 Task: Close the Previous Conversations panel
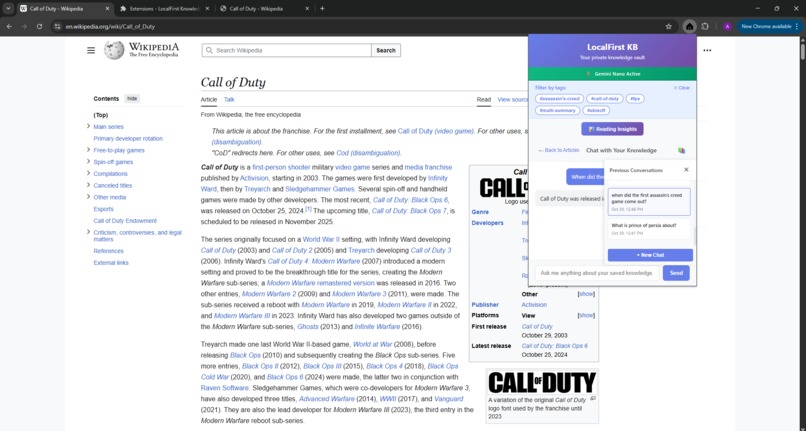click(686, 170)
